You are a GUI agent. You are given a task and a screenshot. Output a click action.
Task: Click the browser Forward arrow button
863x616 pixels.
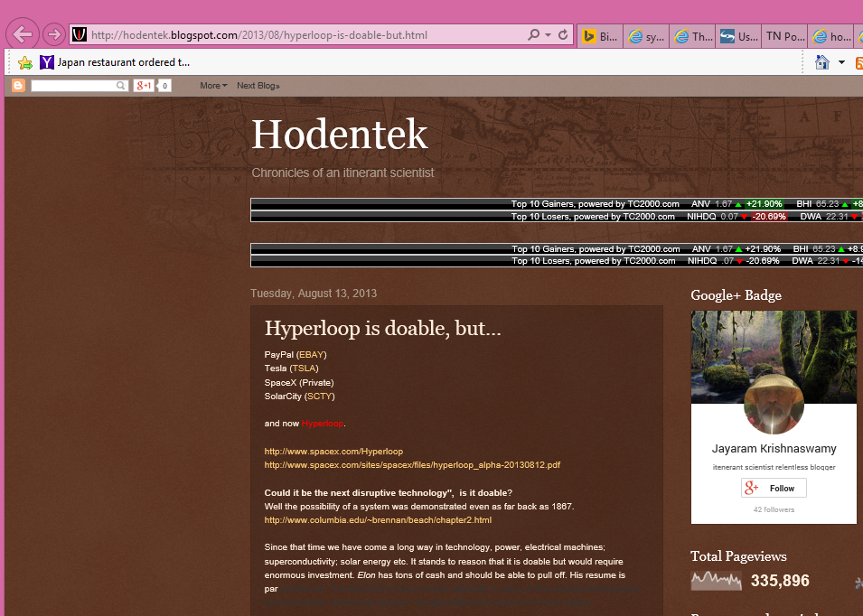(x=54, y=34)
